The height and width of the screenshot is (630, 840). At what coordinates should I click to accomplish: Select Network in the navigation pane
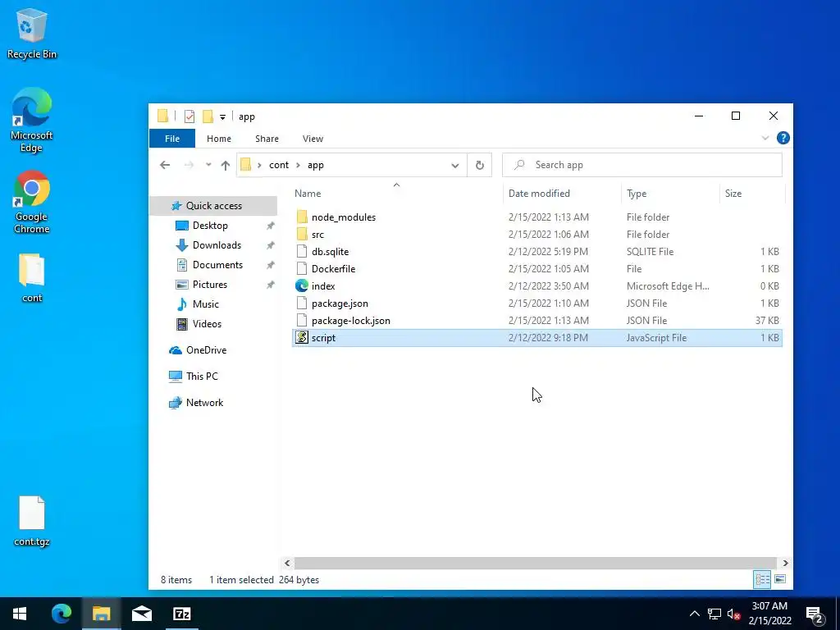click(204, 403)
